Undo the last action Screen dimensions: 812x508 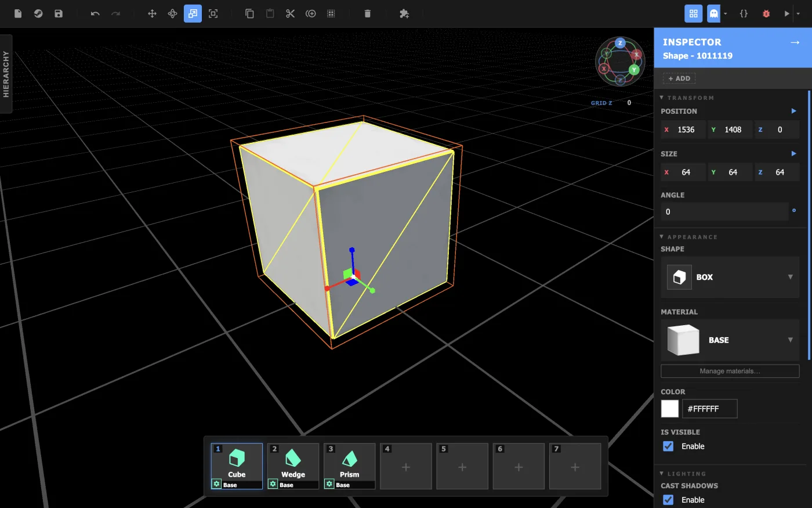(x=95, y=13)
